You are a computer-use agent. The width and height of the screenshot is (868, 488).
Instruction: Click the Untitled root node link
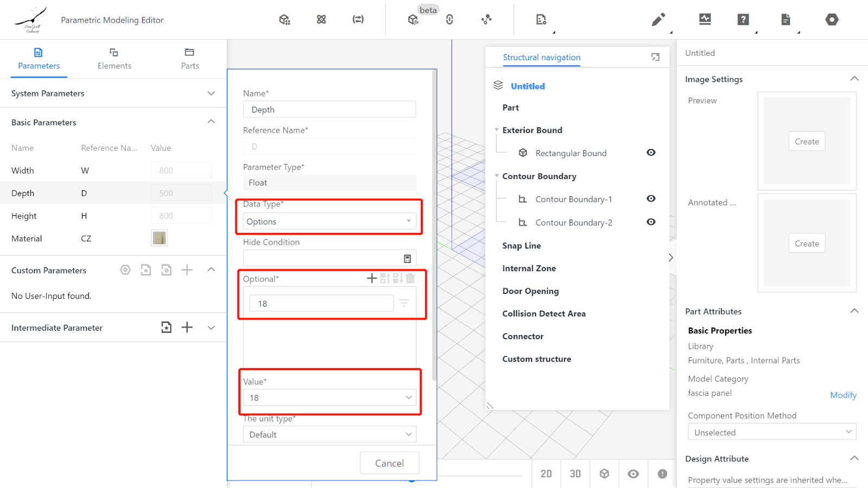tap(528, 86)
